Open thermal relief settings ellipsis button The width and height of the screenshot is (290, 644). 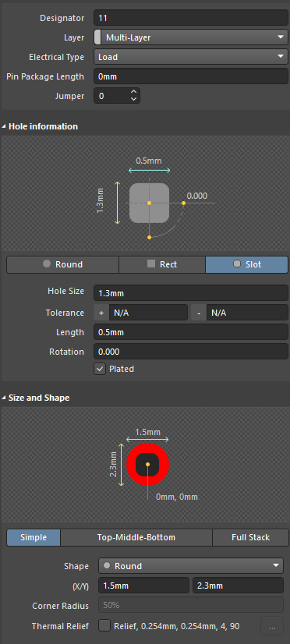(x=272, y=626)
